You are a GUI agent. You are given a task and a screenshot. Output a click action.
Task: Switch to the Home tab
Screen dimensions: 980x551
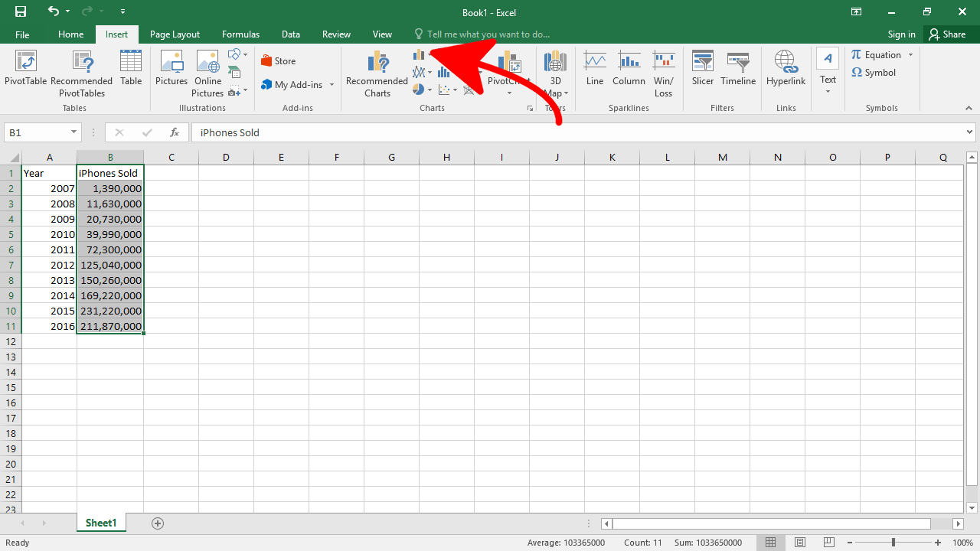[x=70, y=34]
